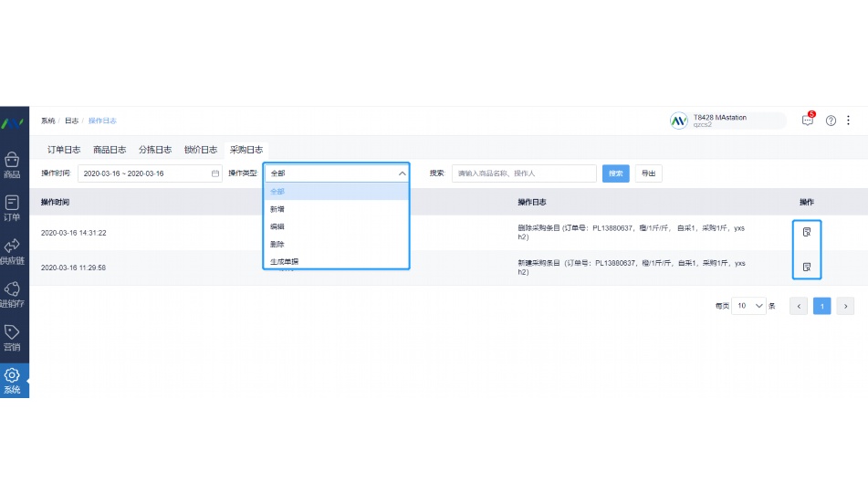Click the help question mark icon
Viewport: 868px width, 504px height.
point(831,121)
